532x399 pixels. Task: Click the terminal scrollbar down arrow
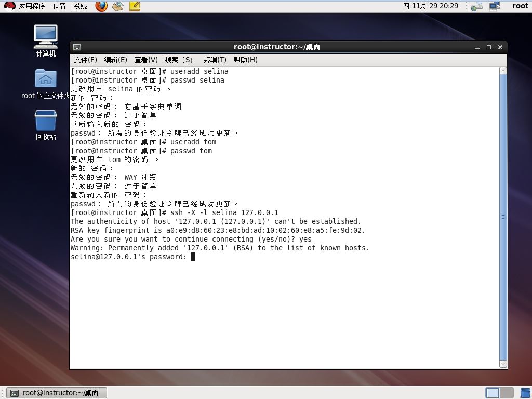coord(503,364)
